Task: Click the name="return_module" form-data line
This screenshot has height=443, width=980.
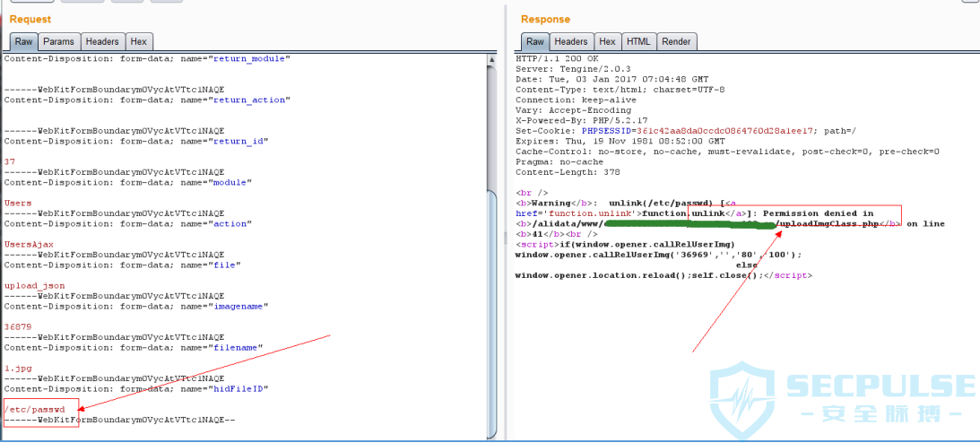Action: click(x=148, y=58)
